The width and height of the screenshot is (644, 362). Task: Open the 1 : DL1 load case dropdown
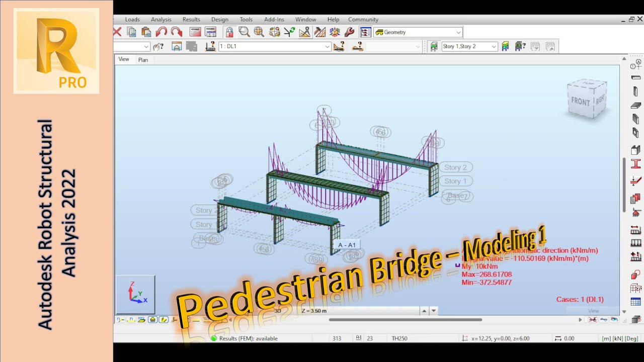click(275, 46)
